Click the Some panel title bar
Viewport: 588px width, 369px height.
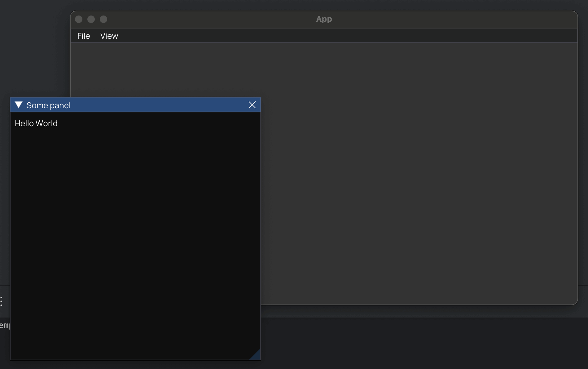(x=135, y=105)
